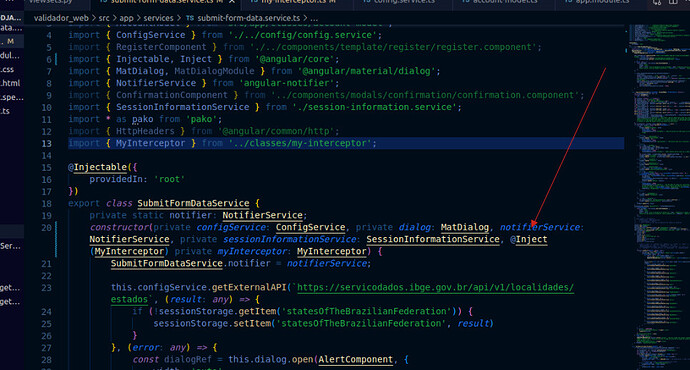This screenshot has height=370, width=690.
Task: Select the .css file in the sidebar
Action: [7, 70]
